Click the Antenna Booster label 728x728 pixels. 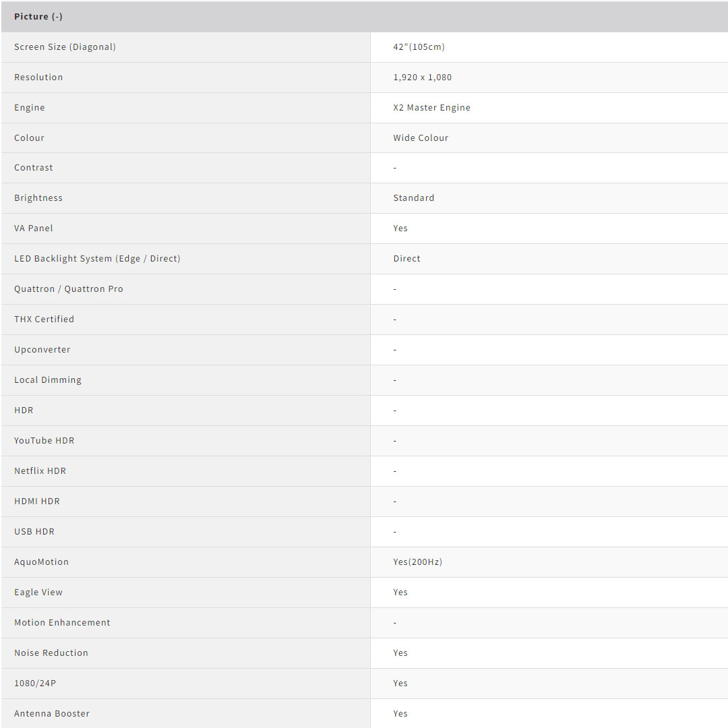52,714
